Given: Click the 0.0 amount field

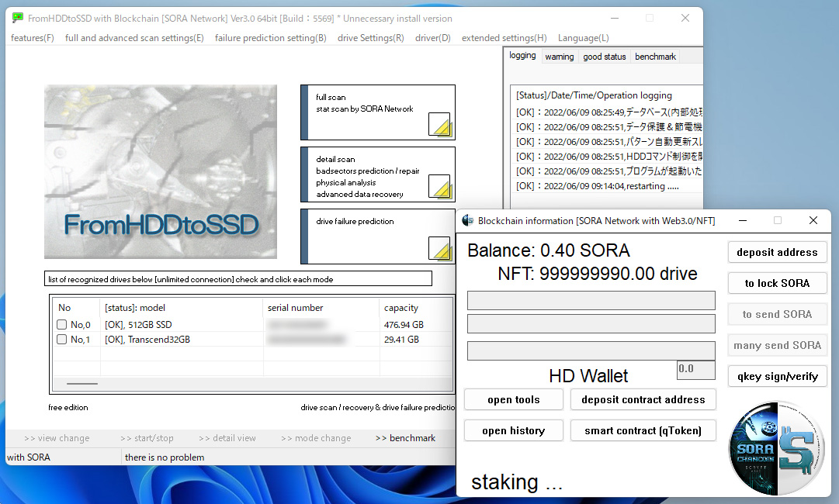Looking at the screenshot, I should coord(696,369).
